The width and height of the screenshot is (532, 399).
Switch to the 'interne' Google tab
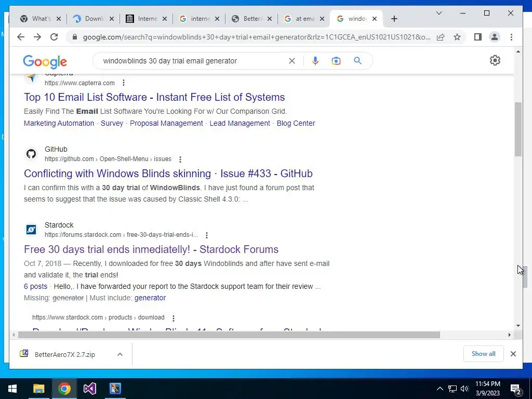click(x=200, y=19)
